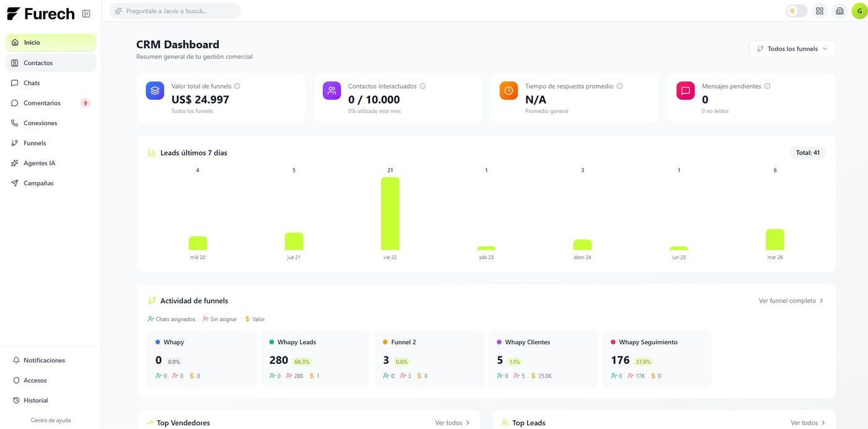Viewport: 868px width, 429px height.
Task: Click info icon beside Valor total de funnels
Action: coord(237,86)
